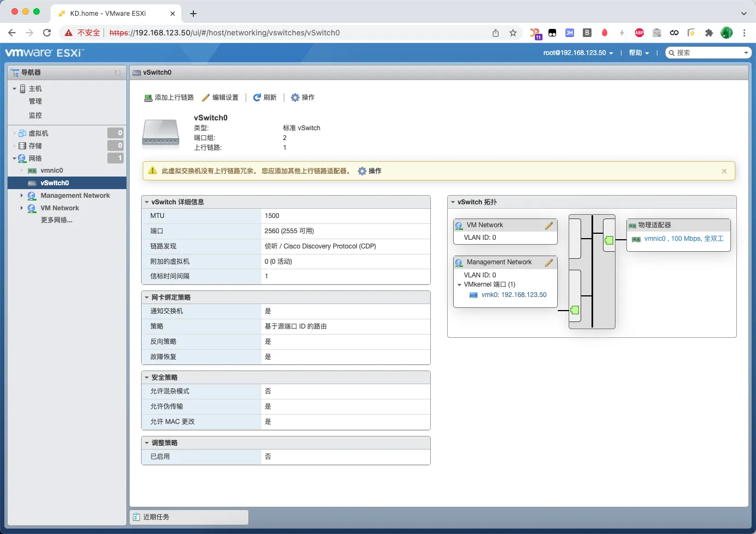Collapse the Host (主机) tree node
The height and width of the screenshot is (534, 756).
(14, 88)
